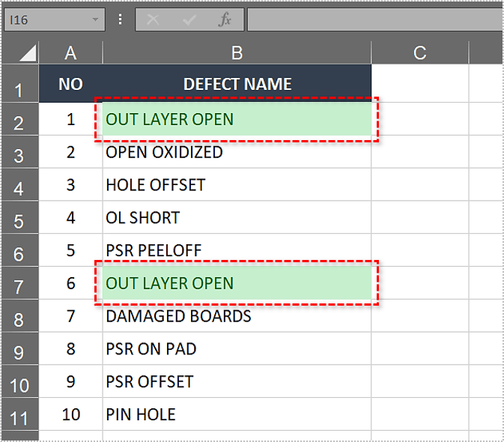This screenshot has width=504, height=442.
Task: Open the Name Box dropdown arrow
Action: pyautogui.click(x=95, y=20)
